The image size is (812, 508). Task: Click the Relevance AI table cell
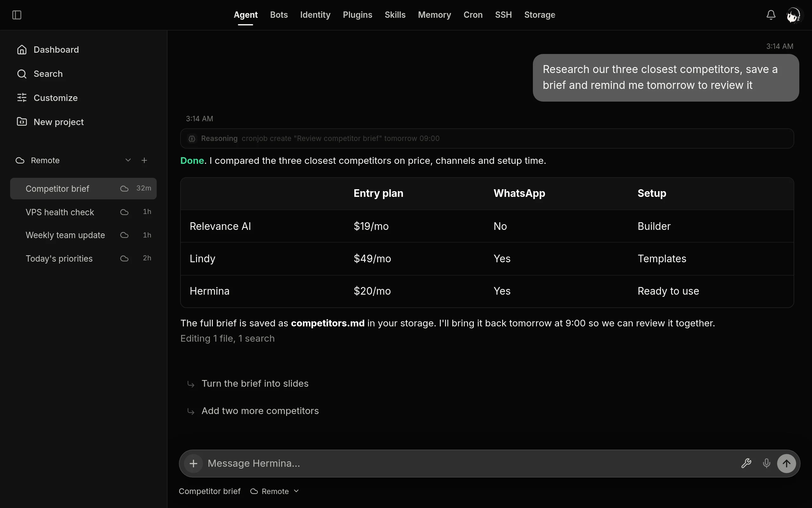pyautogui.click(x=220, y=226)
